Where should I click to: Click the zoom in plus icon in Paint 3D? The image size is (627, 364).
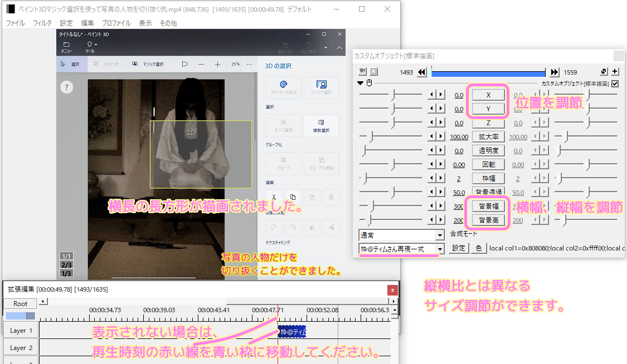[x=217, y=64]
